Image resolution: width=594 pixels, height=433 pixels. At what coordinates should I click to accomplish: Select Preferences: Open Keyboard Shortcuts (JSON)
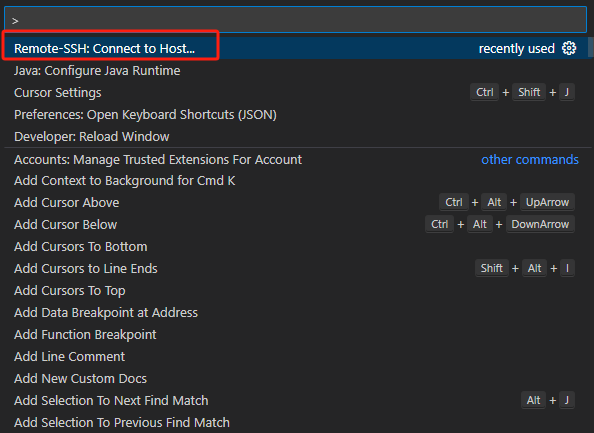(x=295, y=115)
